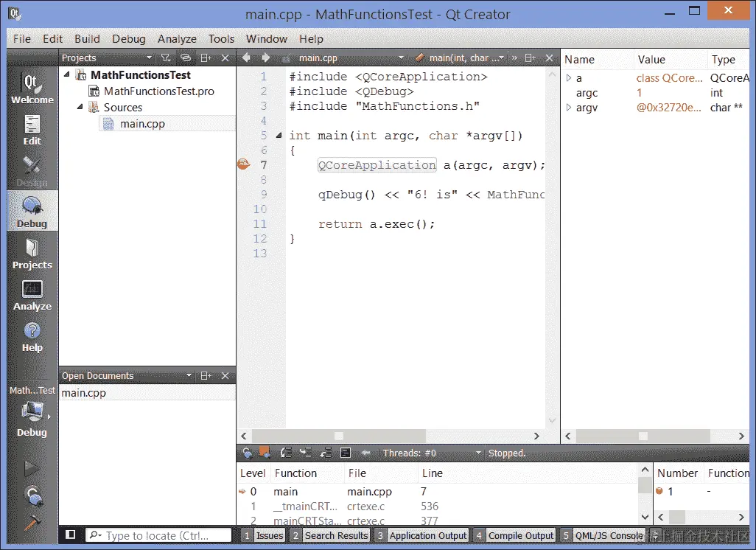756x550 pixels.
Task: Open the Projects pane type dropdown
Action: point(149,58)
